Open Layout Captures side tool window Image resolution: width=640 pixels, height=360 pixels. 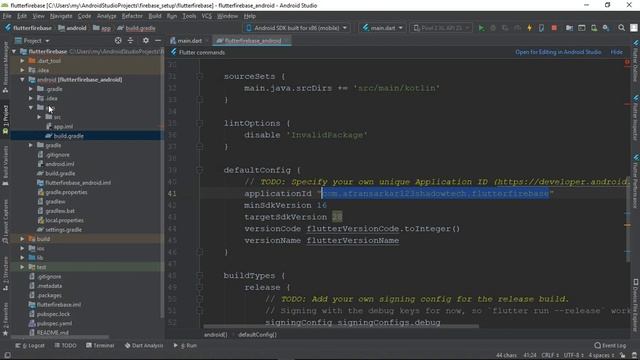5,220
